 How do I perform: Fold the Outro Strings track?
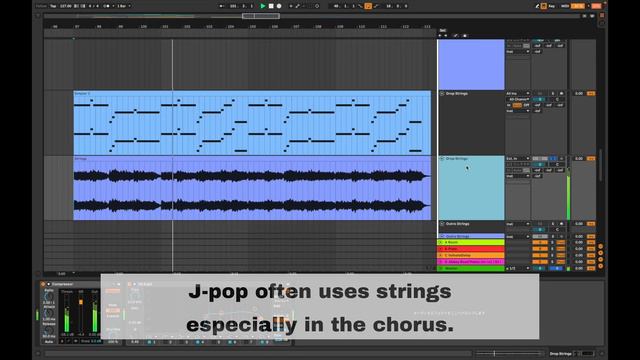(x=442, y=224)
